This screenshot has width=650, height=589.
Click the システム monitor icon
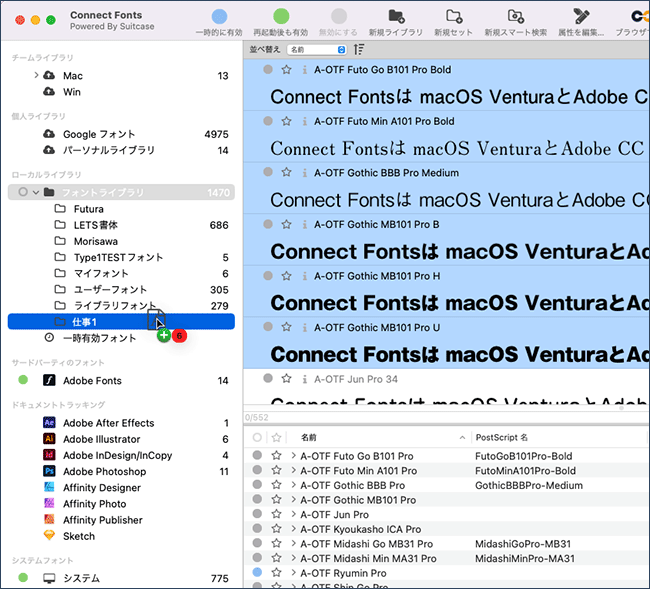coord(49,578)
